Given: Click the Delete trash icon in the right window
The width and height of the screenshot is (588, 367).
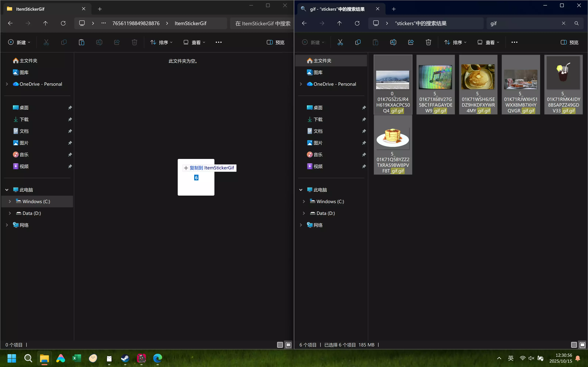Looking at the screenshot, I should pos(428,42).
